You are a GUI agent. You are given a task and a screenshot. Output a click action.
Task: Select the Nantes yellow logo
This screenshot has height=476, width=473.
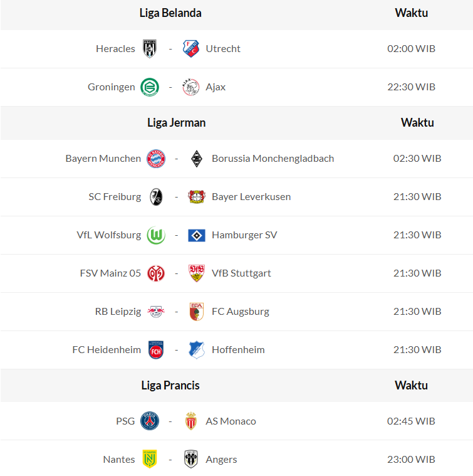pos(150,460)
